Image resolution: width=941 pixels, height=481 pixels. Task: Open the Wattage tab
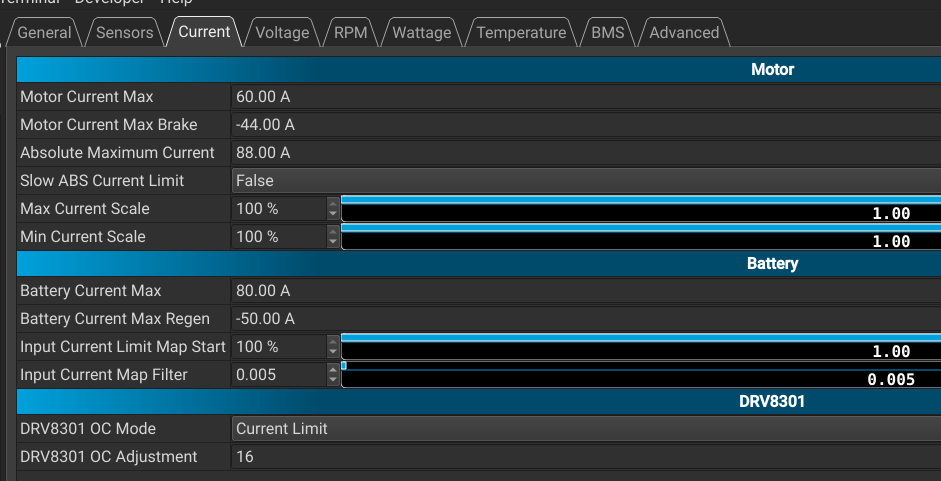click(421, 33)
